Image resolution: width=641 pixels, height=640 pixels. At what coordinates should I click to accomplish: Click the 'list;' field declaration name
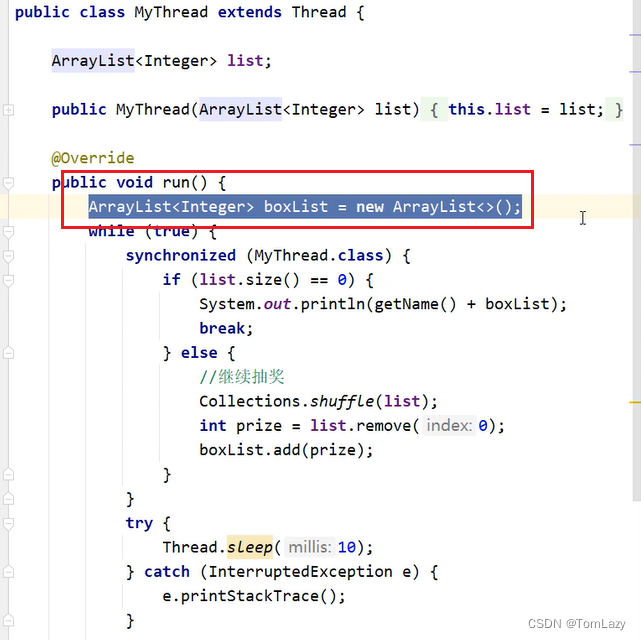pos(249,61)
